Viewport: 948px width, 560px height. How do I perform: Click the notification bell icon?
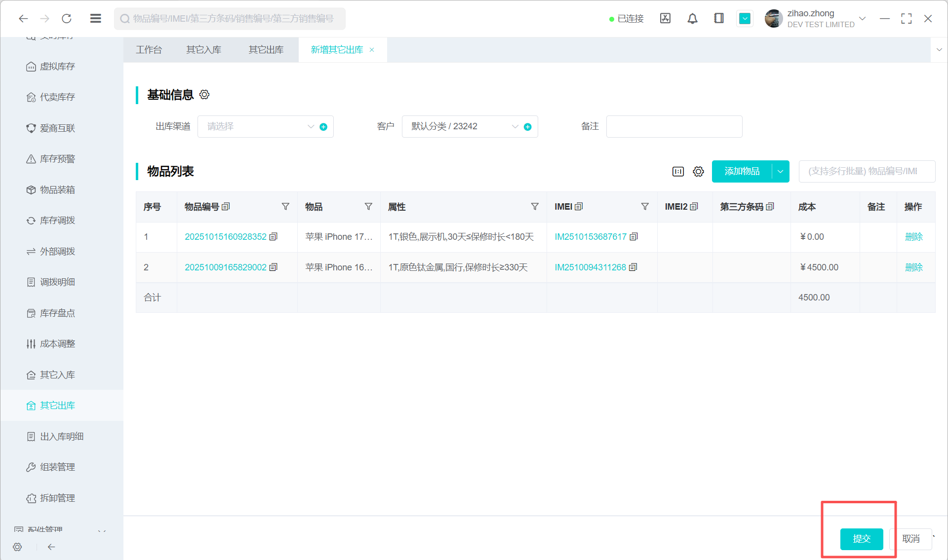coord(692,19)
